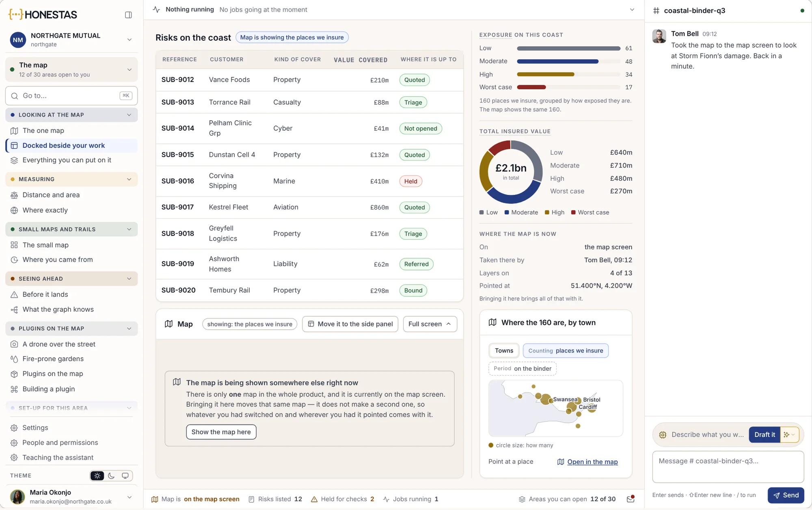Focus the Go to search field
This screenshot has width=812, height=510.
click(x=71, y=96)
